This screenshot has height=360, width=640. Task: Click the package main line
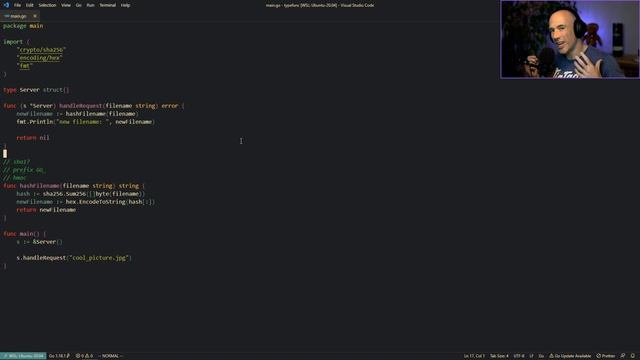23,26
